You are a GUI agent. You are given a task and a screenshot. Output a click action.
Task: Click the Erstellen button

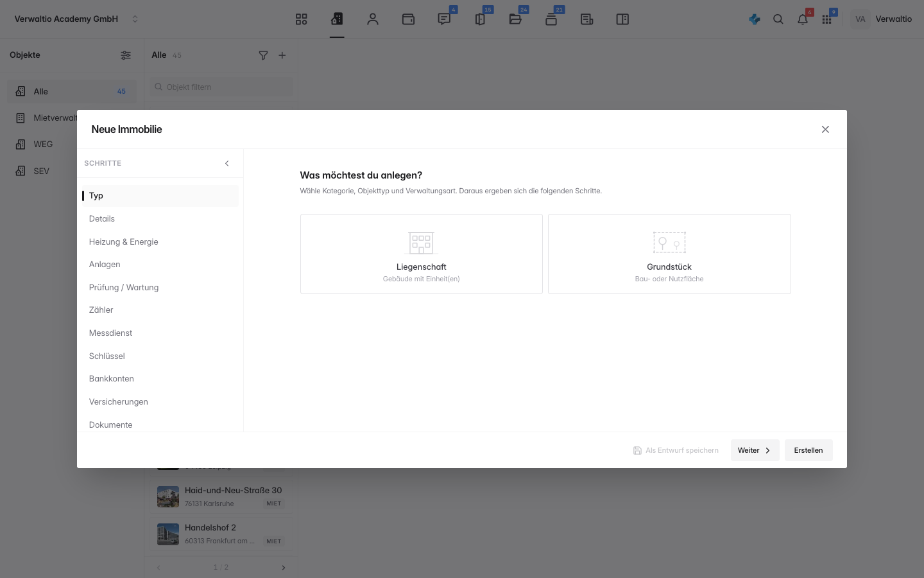pos(809,450)
